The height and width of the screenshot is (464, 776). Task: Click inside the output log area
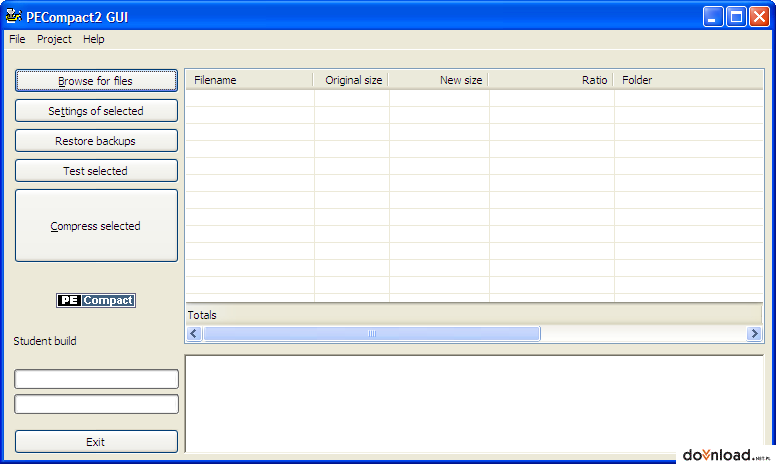474,403
